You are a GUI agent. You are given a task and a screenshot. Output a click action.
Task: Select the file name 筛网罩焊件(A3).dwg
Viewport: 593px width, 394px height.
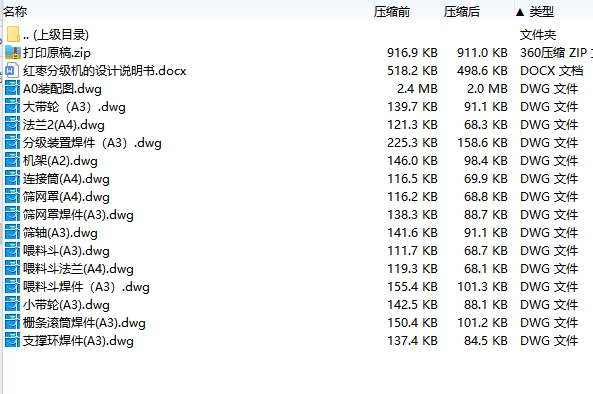(x=78, y=215)
